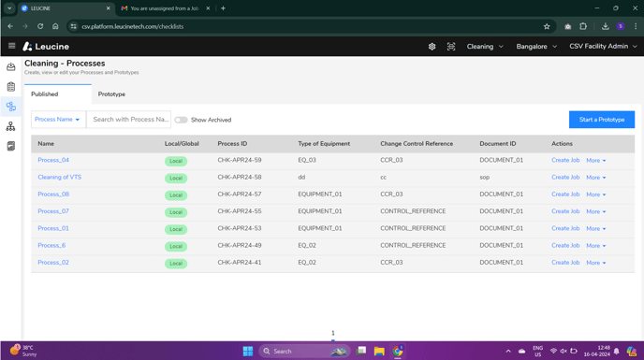Screen dimensions: 644x360
Task: Switch to the Published tab
Action: point(57,94)
